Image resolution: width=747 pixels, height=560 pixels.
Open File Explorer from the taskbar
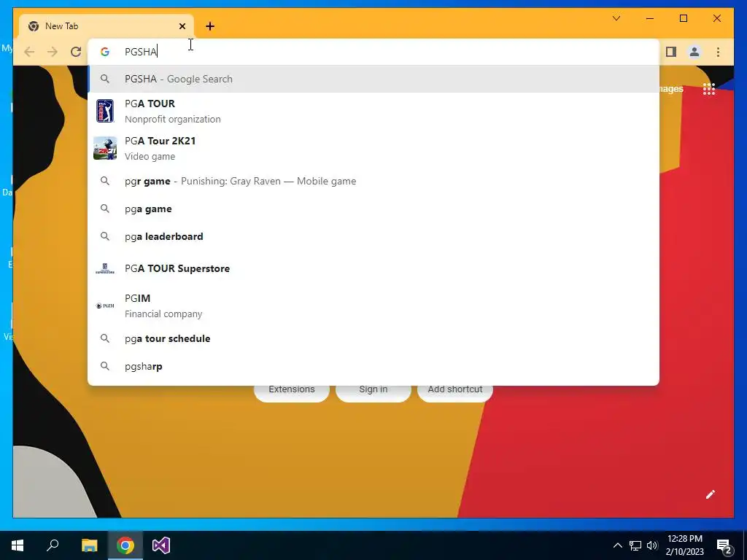coord(89,545)
